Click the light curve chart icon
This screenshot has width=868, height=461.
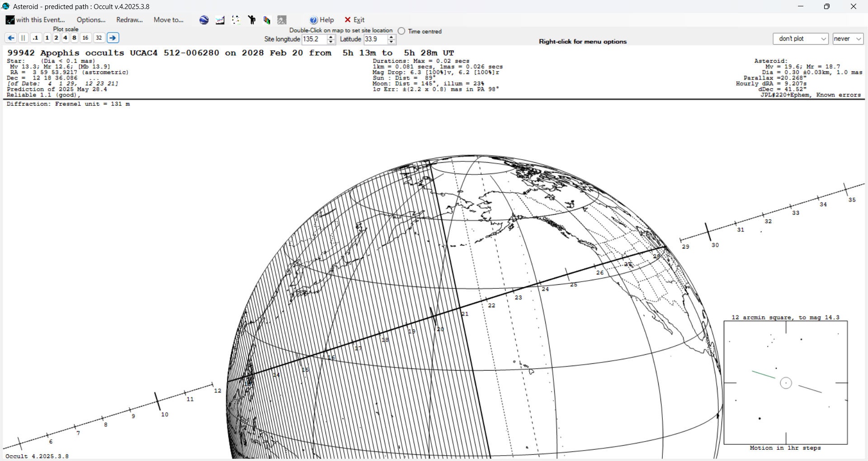(220, 20)
